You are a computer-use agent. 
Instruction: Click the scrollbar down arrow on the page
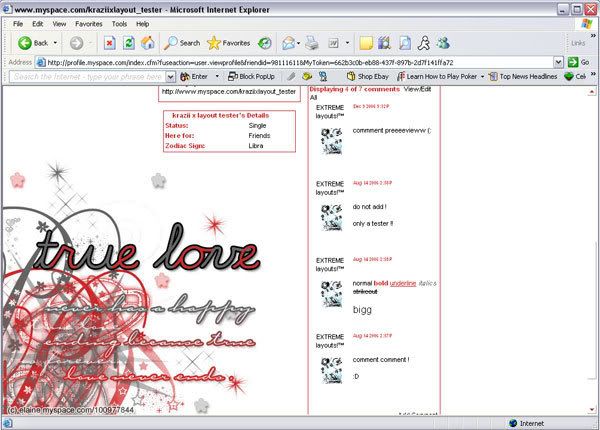592,410
